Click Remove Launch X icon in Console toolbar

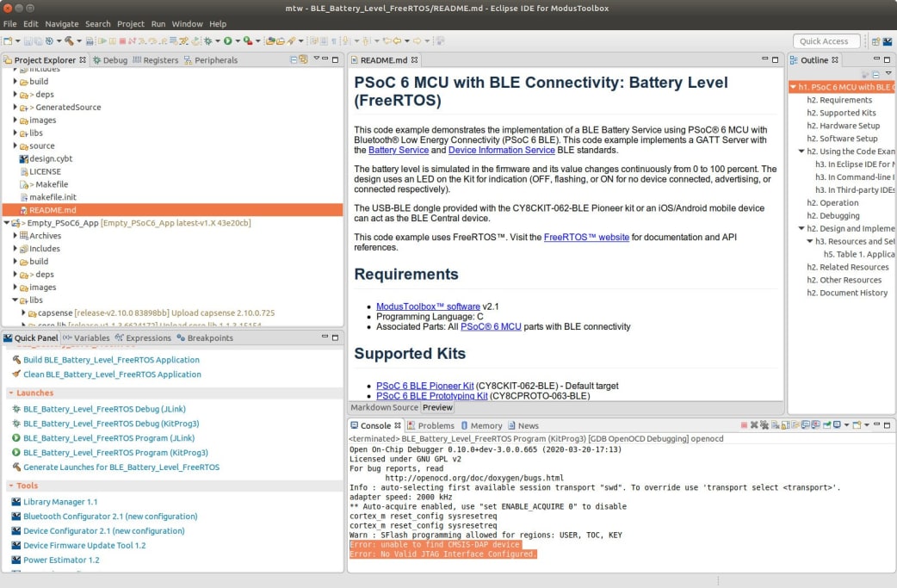[755, 425]
